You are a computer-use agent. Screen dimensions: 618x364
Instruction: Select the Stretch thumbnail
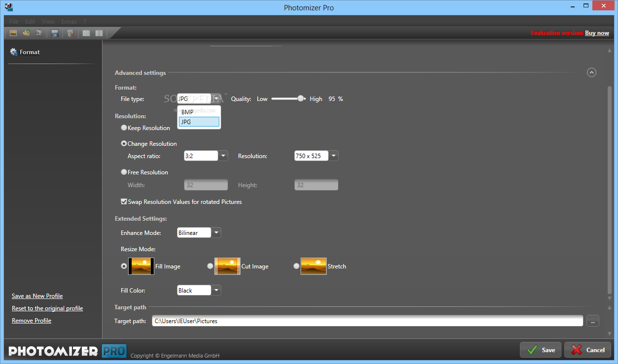click(313, 266)
